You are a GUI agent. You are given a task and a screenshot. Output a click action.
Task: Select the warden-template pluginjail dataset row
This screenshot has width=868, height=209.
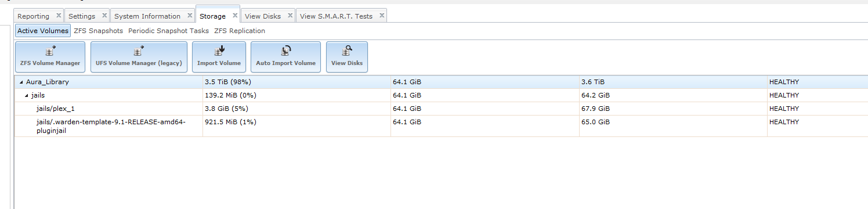coord(441,126)
